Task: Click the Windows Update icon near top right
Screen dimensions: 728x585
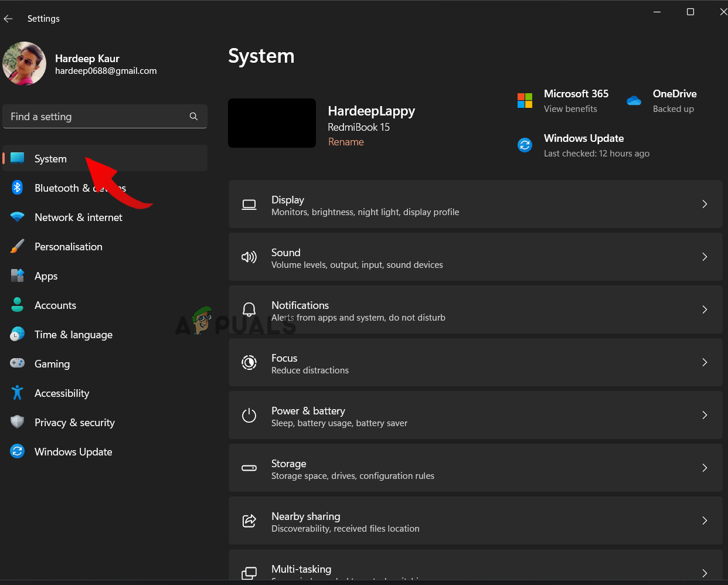Action: 525,145
